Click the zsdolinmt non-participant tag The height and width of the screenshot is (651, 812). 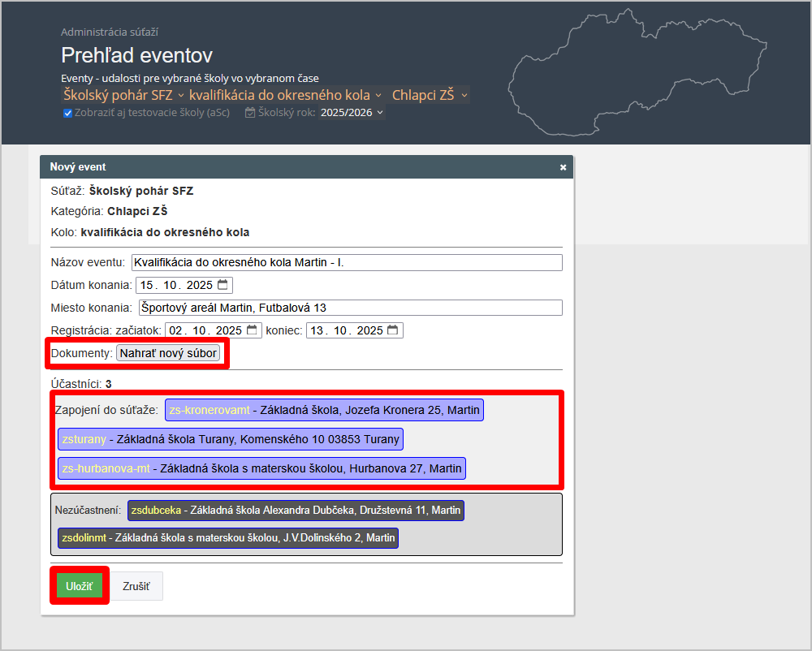(x=227, y=537)
